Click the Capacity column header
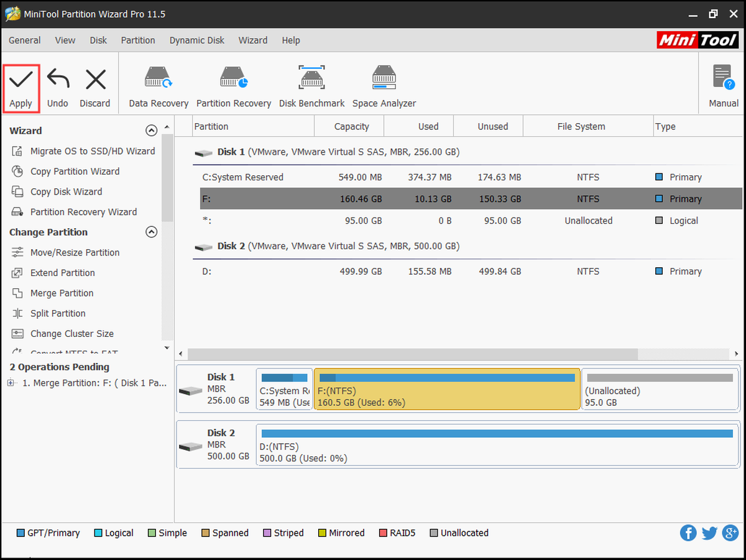 pos(351,126)
